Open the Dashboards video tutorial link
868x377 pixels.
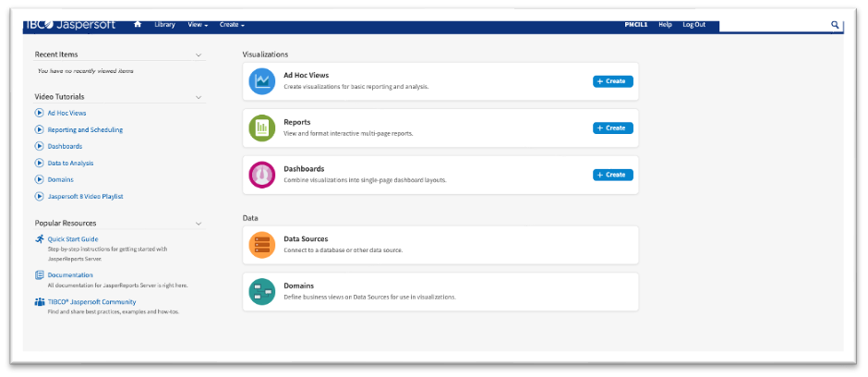click(65, 146)
